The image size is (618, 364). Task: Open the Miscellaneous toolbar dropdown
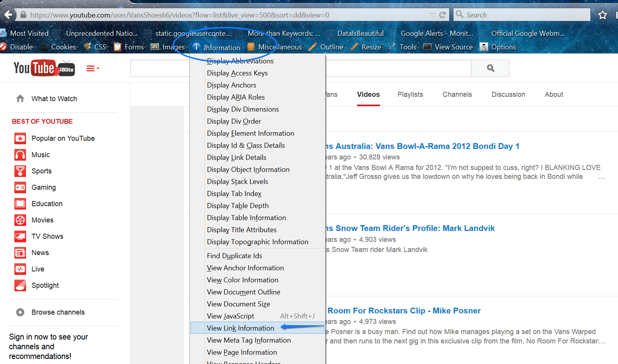(x=276, y=47)
